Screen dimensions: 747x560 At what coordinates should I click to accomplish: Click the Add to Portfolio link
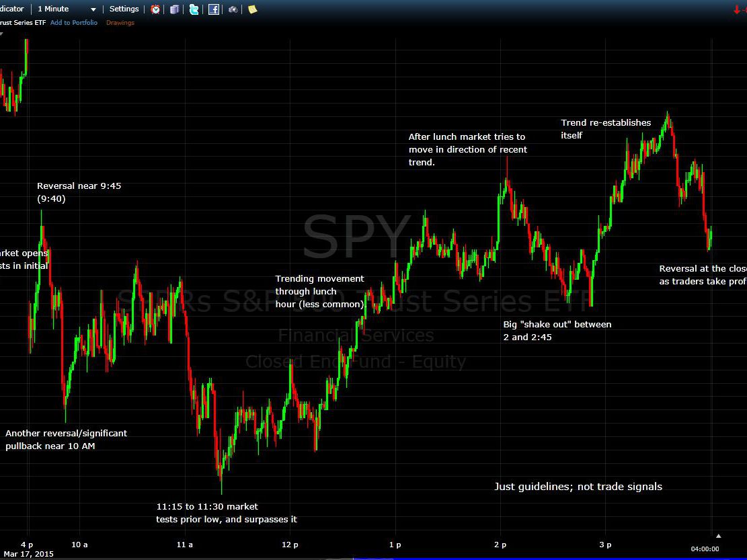pyautogui.click(x=74, y=22)
